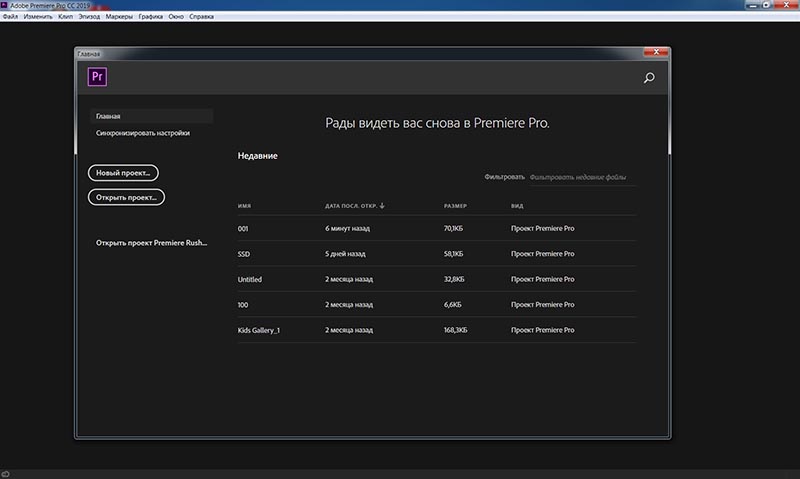Sort by РАЗМЕР column header
The image size is (800, 479).
[455, 206]
